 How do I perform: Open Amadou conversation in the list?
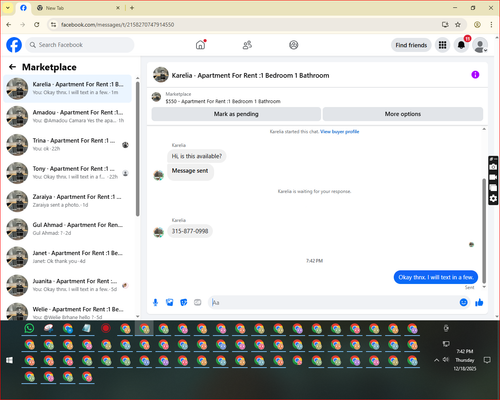click(68, 116)
